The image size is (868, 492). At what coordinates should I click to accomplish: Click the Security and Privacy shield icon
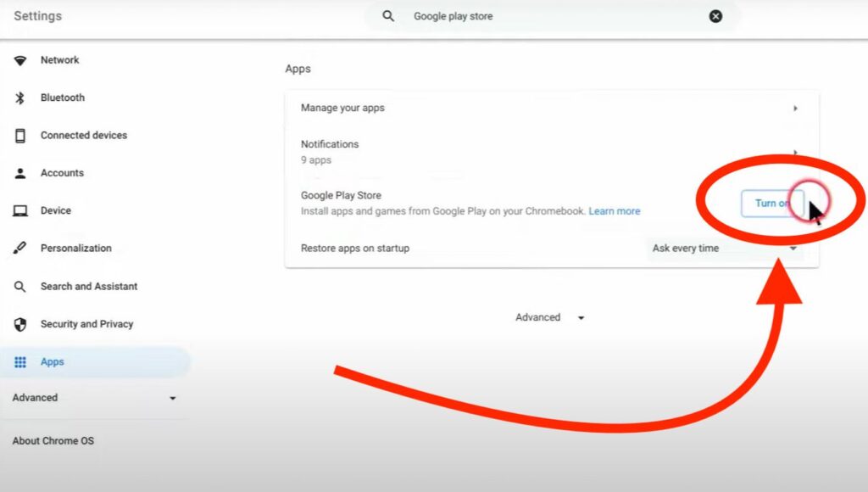(20, 324)
